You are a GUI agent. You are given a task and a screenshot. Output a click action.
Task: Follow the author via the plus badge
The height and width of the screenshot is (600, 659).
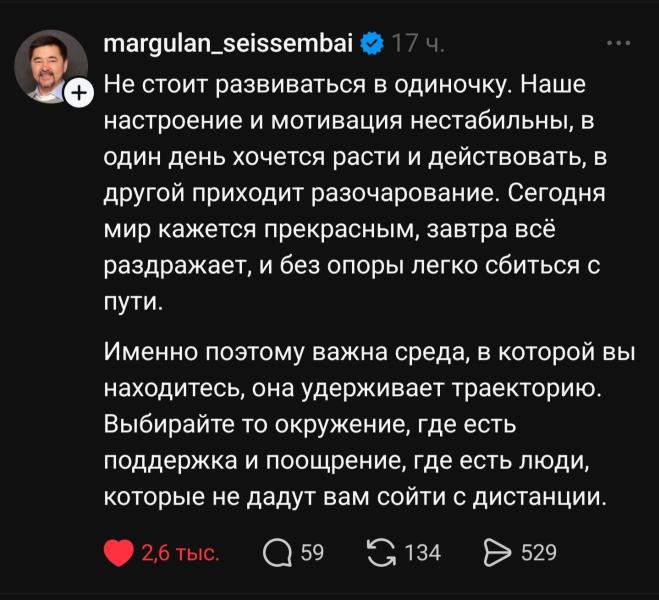click(x=79, y=93)
